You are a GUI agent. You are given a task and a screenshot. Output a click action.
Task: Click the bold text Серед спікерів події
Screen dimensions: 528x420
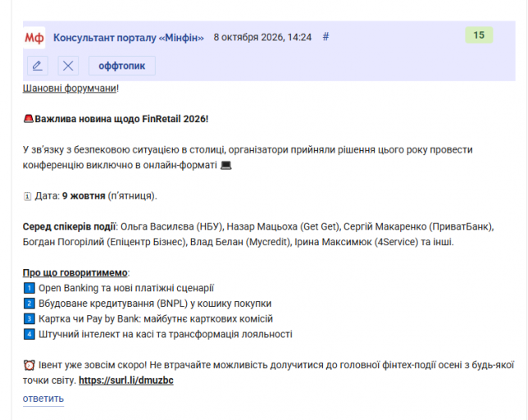[69, 226]
